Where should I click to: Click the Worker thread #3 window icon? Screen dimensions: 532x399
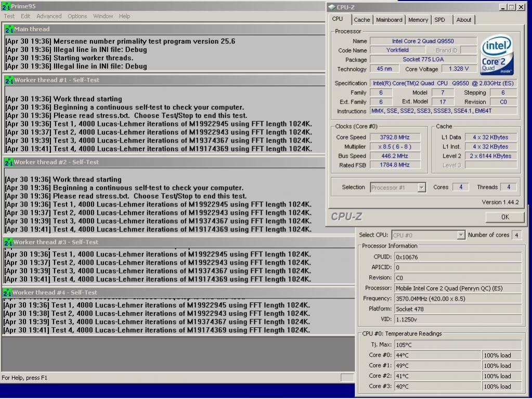[8, 242]
